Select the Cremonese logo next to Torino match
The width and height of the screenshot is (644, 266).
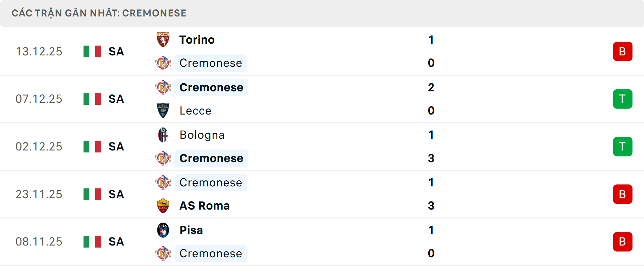163,63
